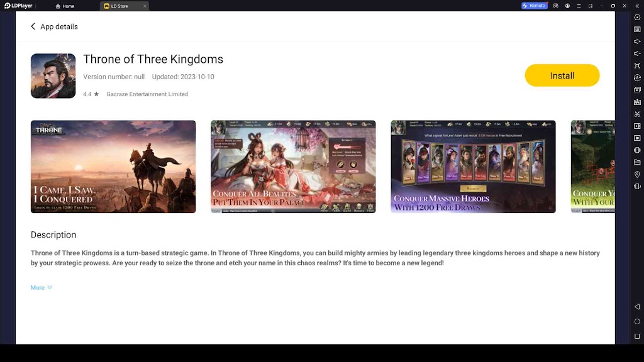The width and height of the screenshot is (644, 362).
Task: Click the rotate/shake device icon in sidebar
Action: coord(637,186)
